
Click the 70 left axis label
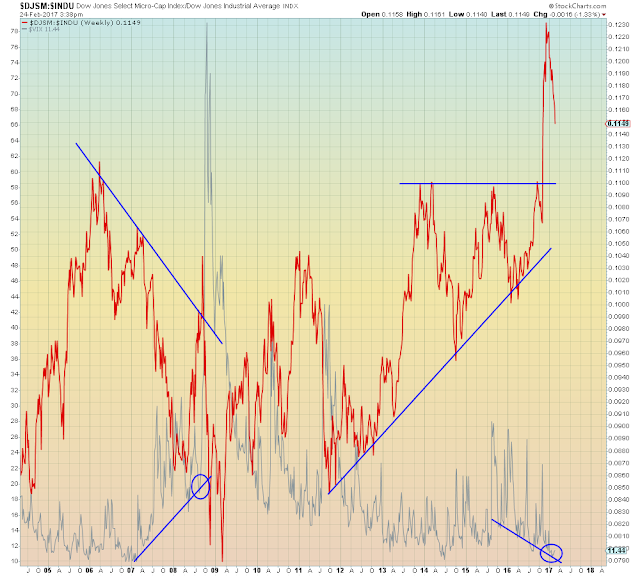pyautogui.click(x=14, y=94)
